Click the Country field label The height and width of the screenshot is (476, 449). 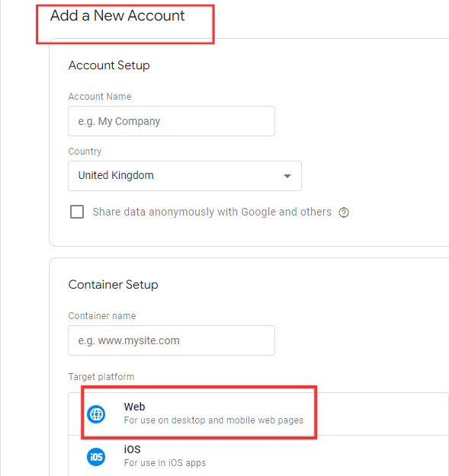[85, 152]
